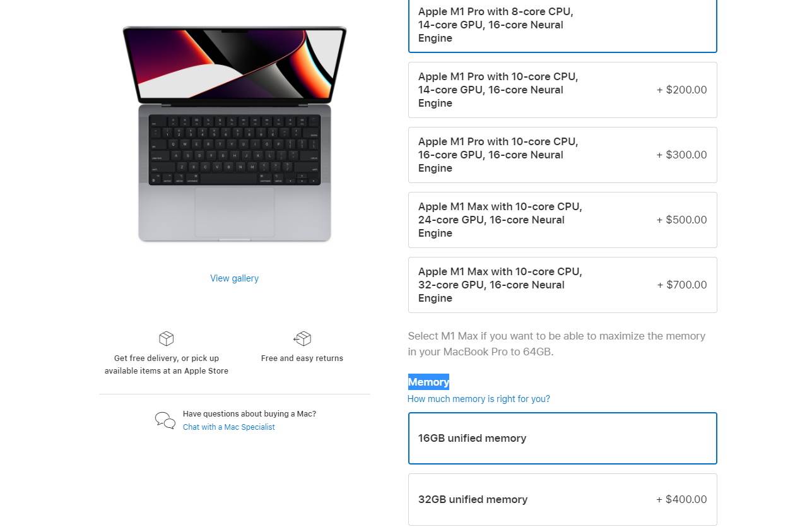This screenshot has height=527, width=812.
Task: Select M1 Max with 24-core GPU
Action: [x=562, y=220]
